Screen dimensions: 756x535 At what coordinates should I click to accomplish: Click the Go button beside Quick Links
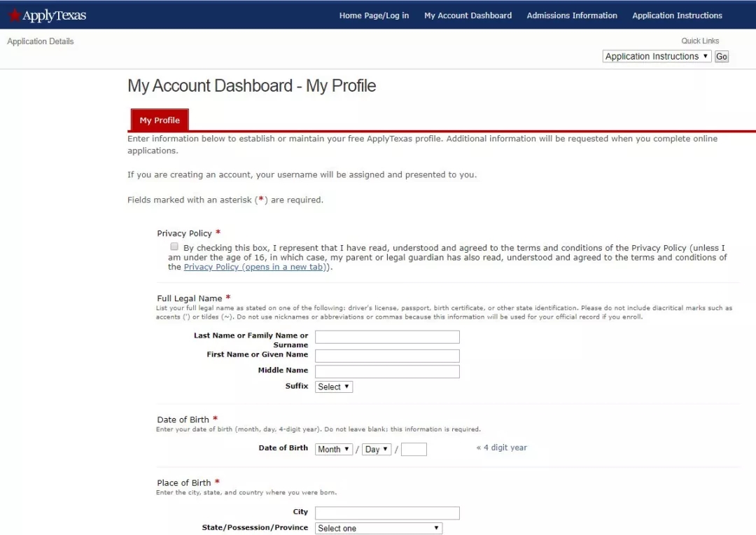point(721,57)
